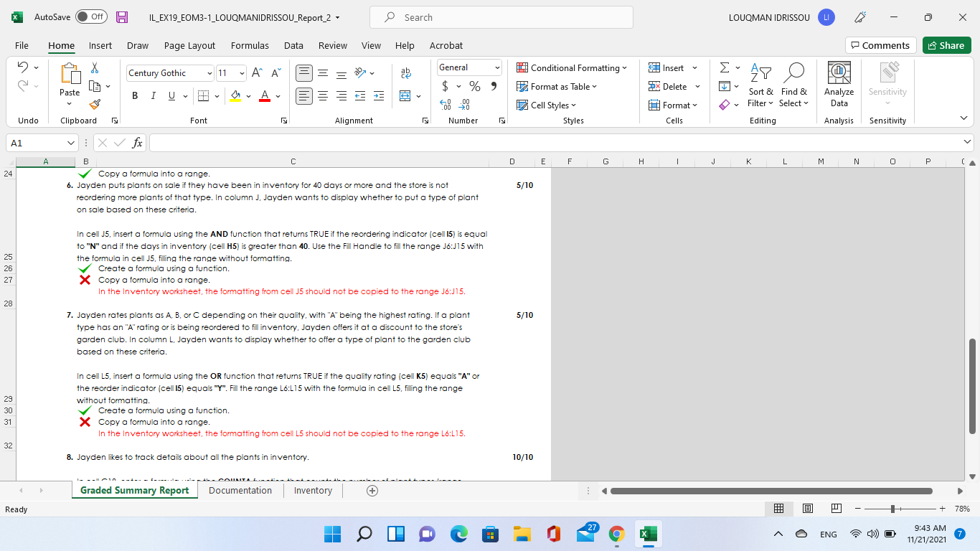Viewport: 980px width, 551px height.
Task: Click the Wrap Text icon
Action: [405, 72]
